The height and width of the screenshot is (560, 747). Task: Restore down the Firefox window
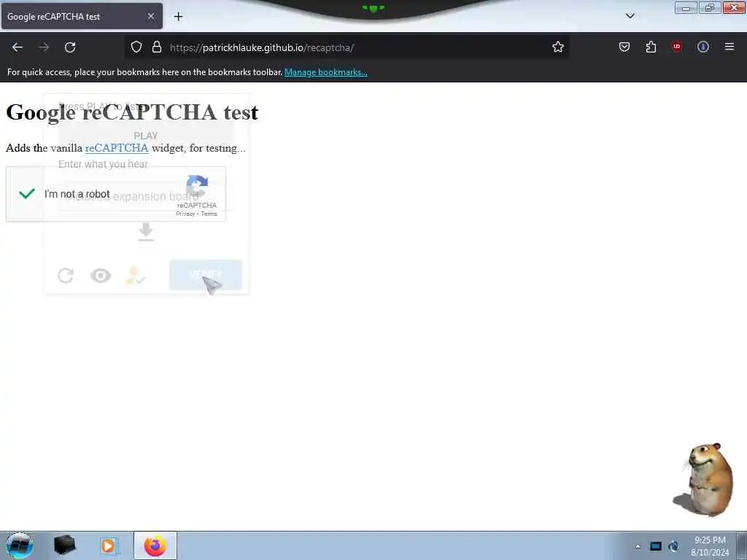[x=709, y=8]
